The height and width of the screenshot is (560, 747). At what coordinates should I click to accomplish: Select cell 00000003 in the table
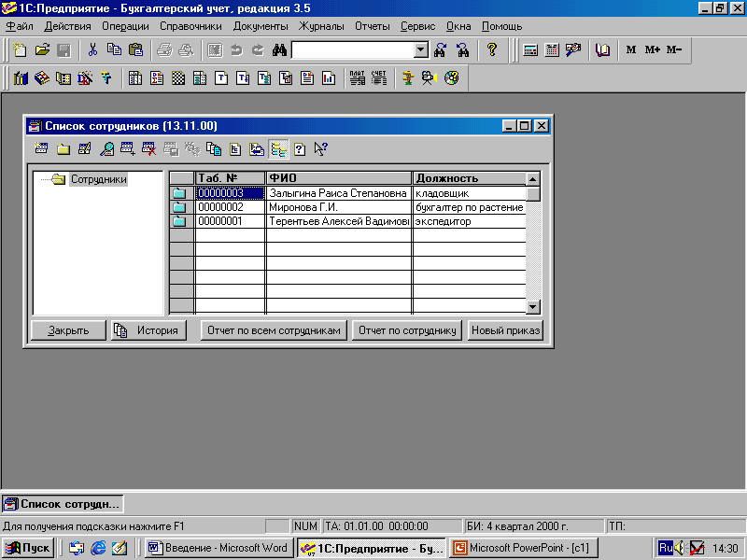230,193
